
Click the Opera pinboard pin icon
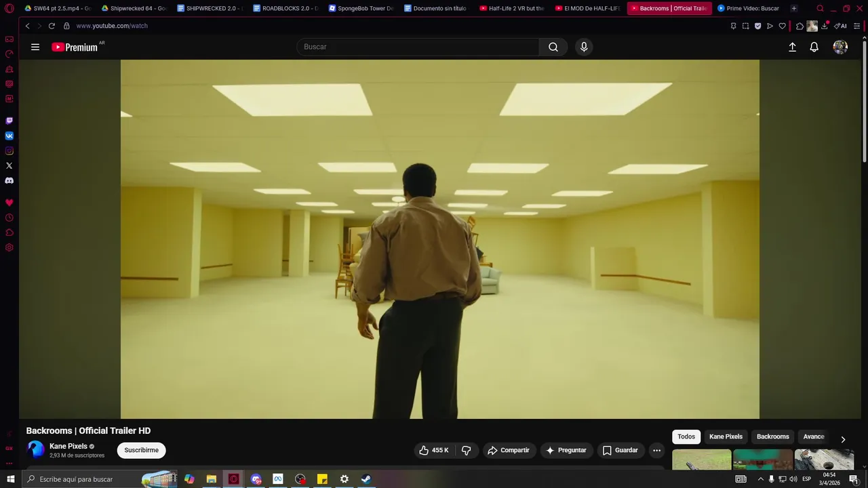[x=733, y=26]
